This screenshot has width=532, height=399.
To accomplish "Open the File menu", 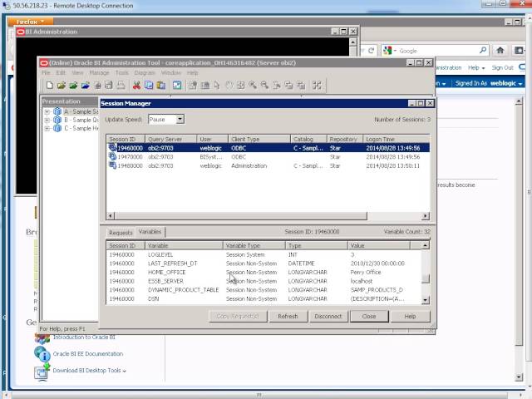I will pyautogui.click(x=46, y=72).
